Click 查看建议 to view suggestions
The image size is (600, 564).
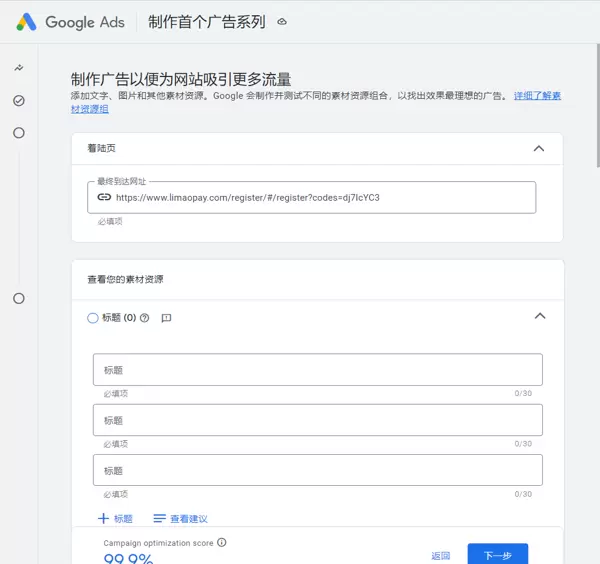[x=180, y=519]
